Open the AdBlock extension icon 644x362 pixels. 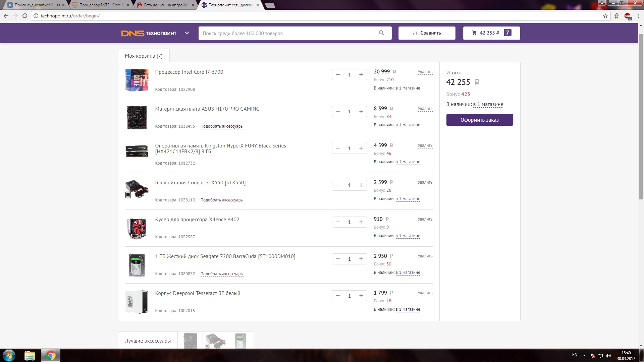point(627,16)
